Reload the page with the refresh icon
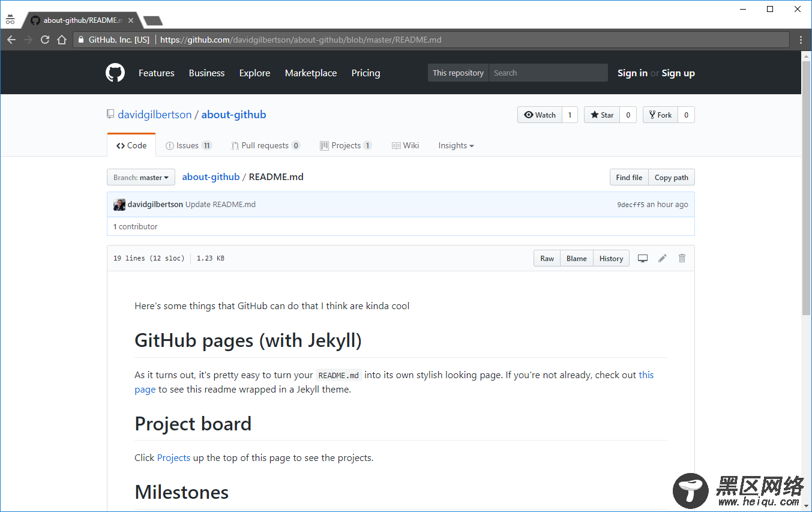 pyautogui.click(x=45, y=40)
